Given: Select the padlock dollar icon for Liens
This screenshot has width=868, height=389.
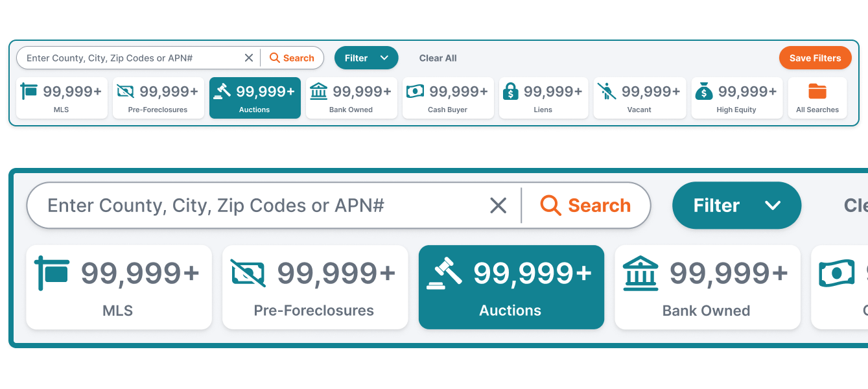Looking at the screenshot, I should 511,91.
